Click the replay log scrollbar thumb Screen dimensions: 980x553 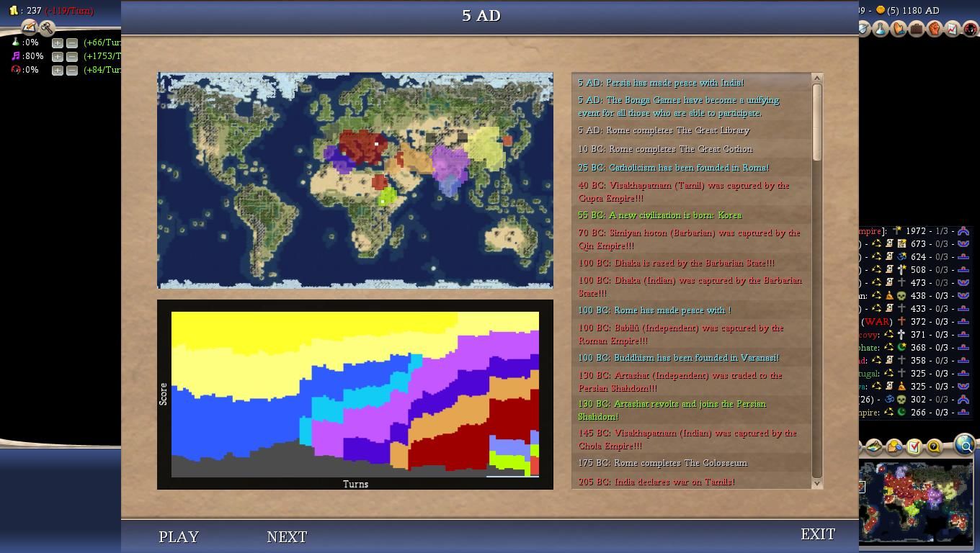817,122
